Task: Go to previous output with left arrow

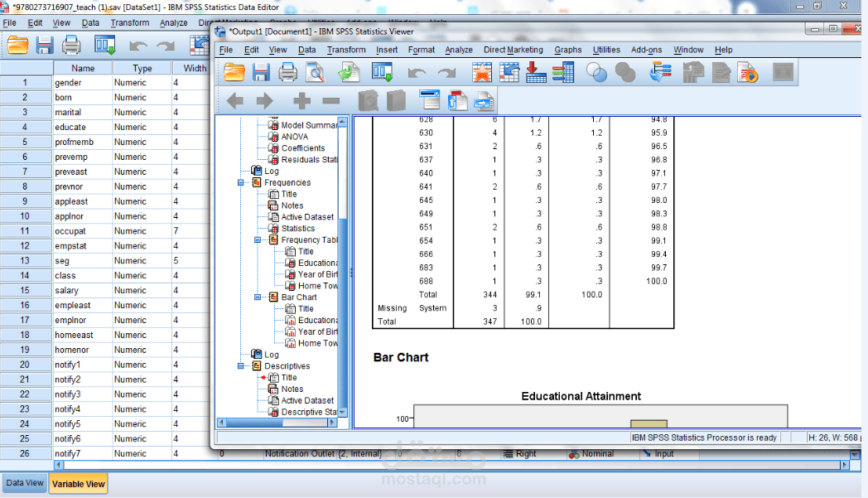Action: (x=234, y=101)
